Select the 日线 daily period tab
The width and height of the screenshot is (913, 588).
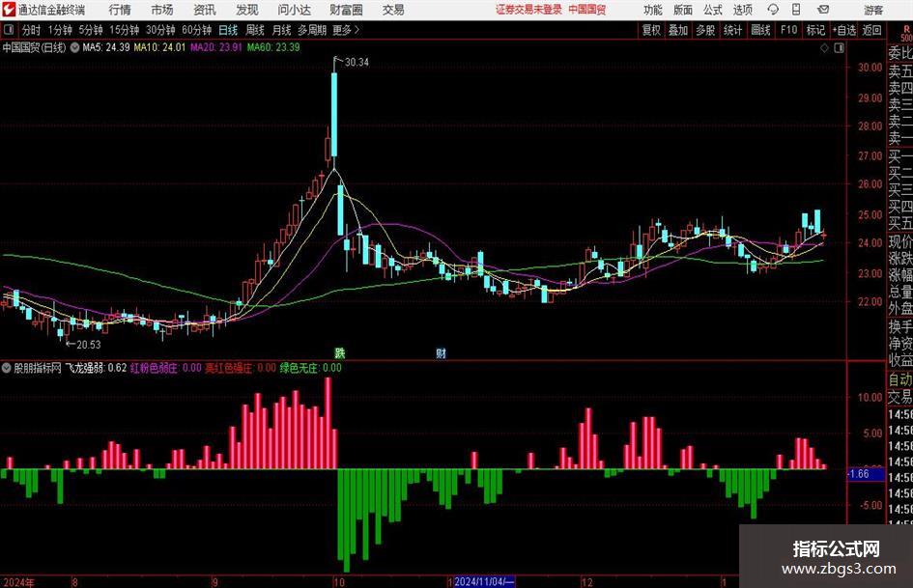coord(228,30)
